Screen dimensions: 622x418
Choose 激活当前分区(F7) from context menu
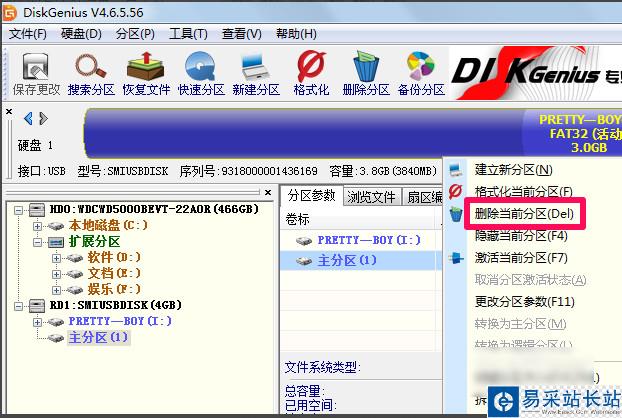521,258
